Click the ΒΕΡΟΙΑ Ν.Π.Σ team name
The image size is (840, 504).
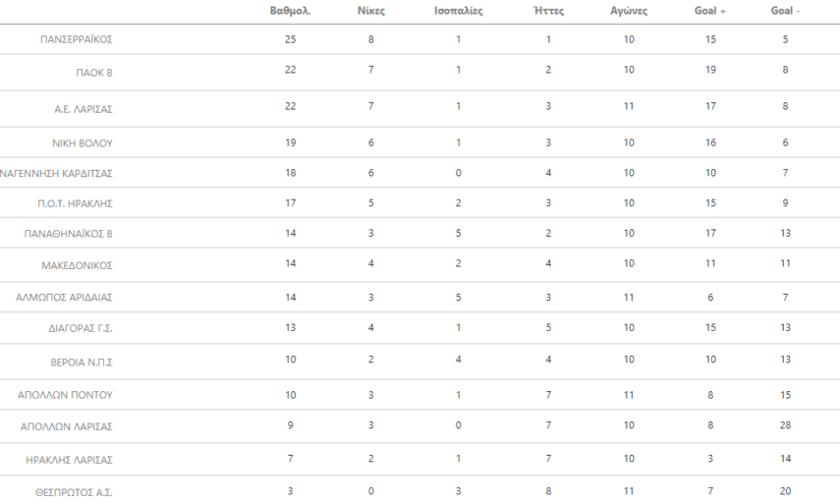(82, 363)
